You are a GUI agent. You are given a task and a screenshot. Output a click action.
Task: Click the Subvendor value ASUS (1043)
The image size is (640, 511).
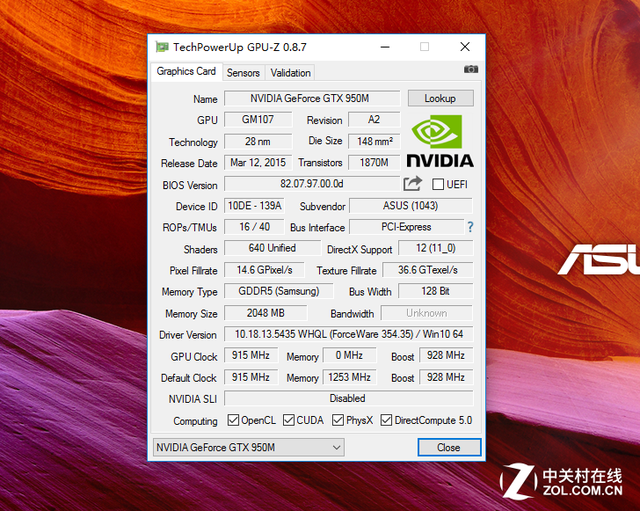pos(411,206)
